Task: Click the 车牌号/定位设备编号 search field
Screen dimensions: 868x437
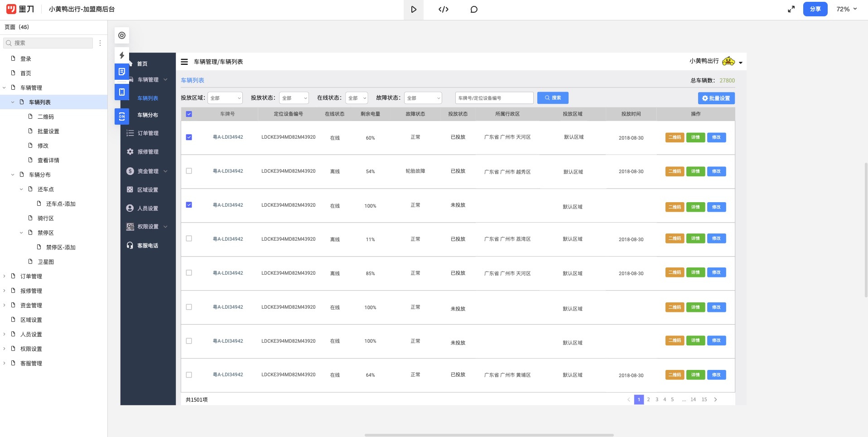Action: (x=494, y=98)
